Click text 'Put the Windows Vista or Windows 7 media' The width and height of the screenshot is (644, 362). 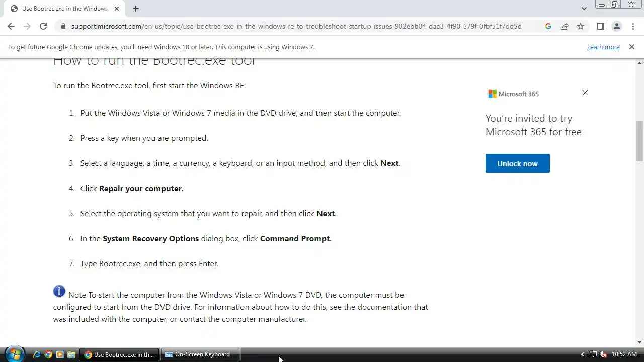pyautogui.click(x=162, y=113)
